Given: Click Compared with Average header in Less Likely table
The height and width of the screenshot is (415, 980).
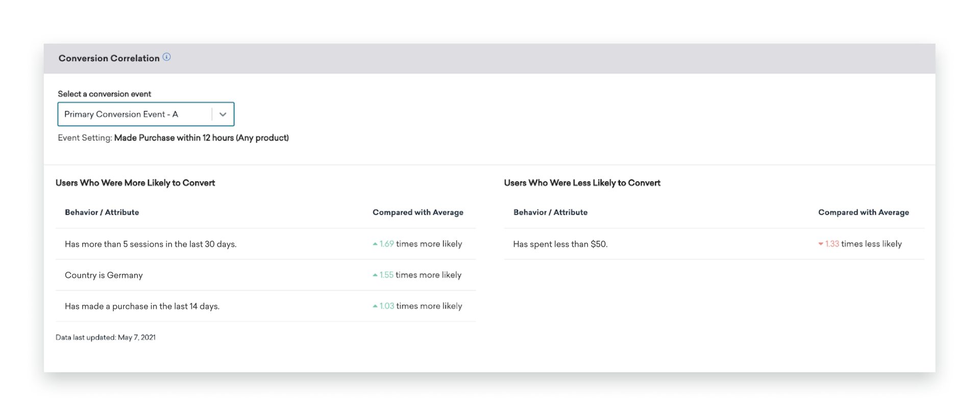Looking at the screenshot, I should pyautogui.click(x=863, y=213).
